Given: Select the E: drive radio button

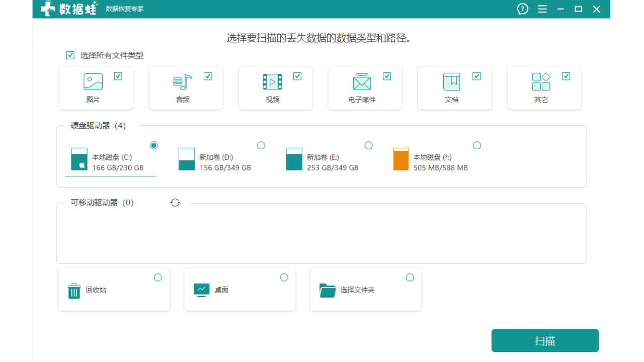Looking at the screenshot, I should 368,145.
